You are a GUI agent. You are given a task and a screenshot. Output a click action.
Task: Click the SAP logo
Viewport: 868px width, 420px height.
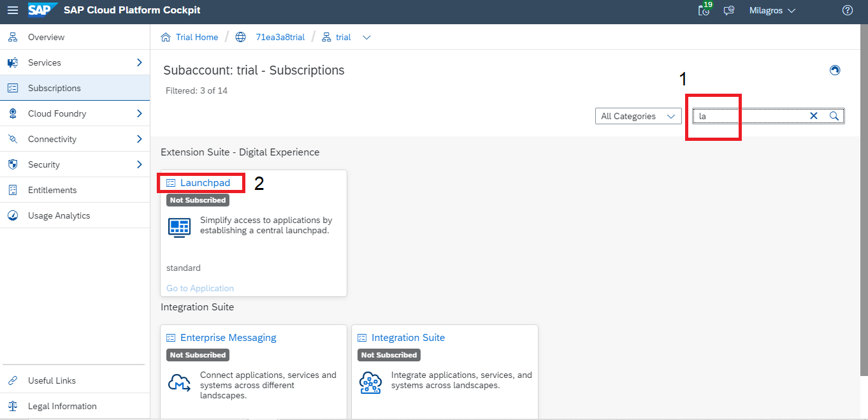43,10
